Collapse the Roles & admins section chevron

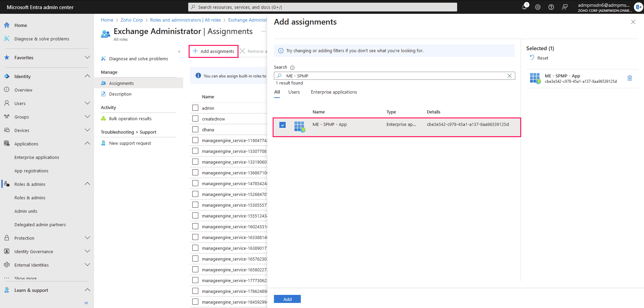pos(87,184)
